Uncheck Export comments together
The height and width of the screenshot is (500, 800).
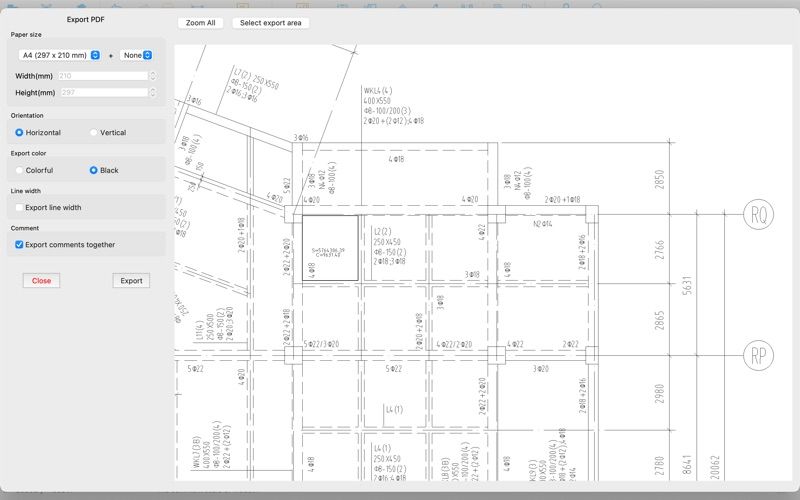click(19, 245)
